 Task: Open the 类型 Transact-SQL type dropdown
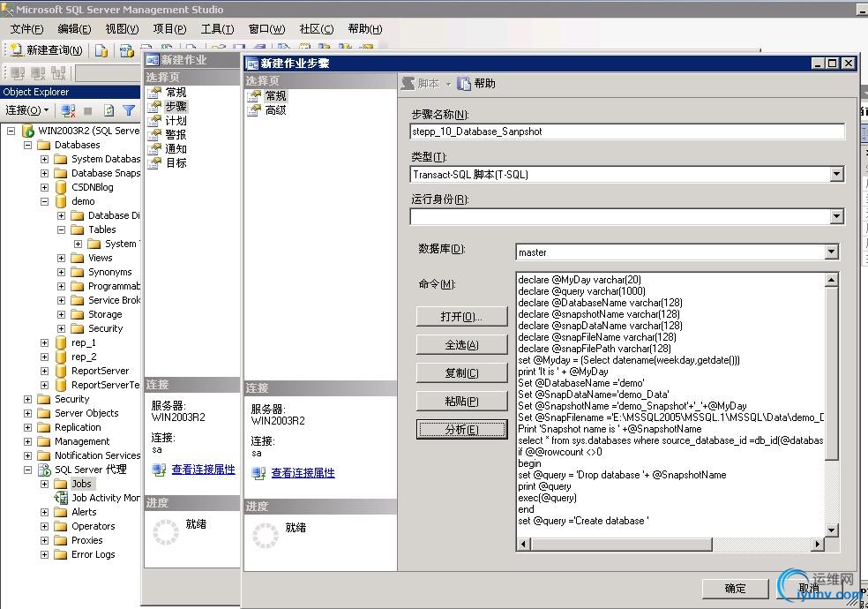836,175
